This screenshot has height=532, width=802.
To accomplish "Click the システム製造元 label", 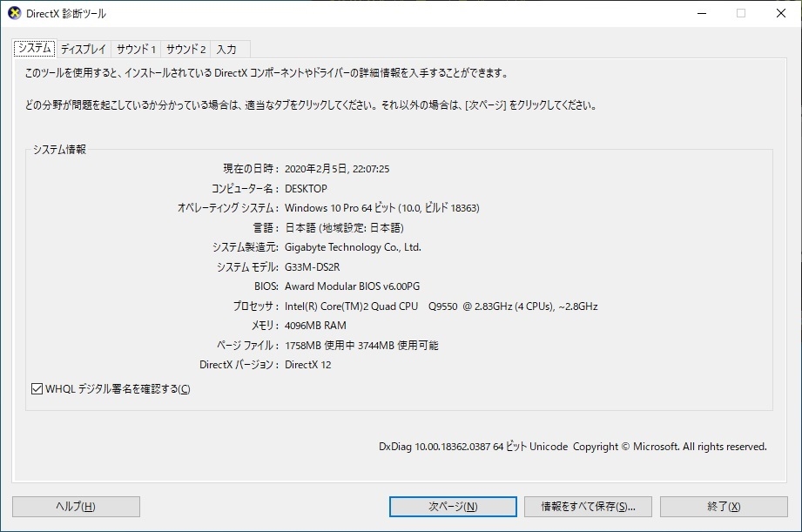I will point(246,247).
